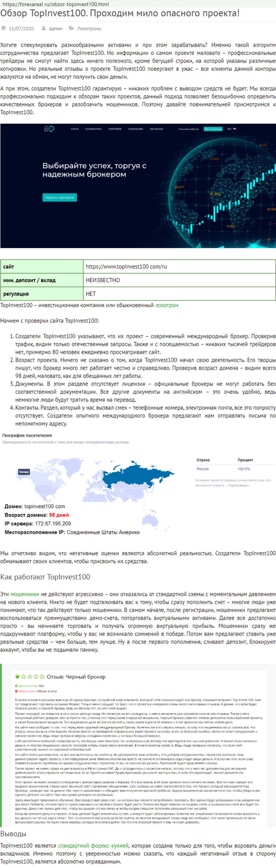Select ТОРГОВЛЯ menu in site screenshot
Screen dimensions: 276x868
click(x=115, y=129)
